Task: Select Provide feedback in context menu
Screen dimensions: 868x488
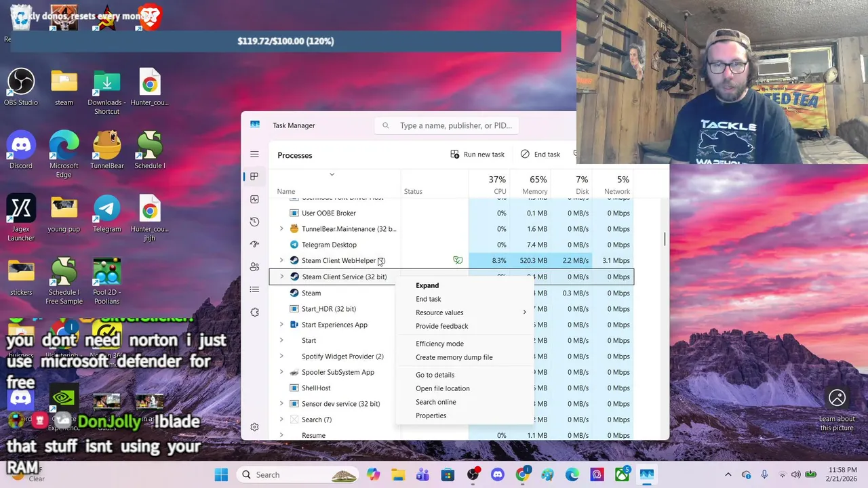Action: click(x=465, y=326)
